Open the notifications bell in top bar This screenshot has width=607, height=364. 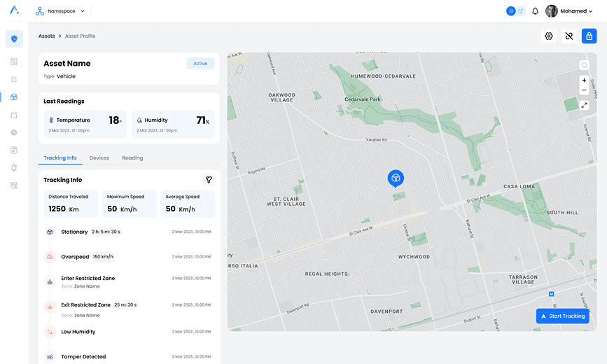[x=536, y=11]
